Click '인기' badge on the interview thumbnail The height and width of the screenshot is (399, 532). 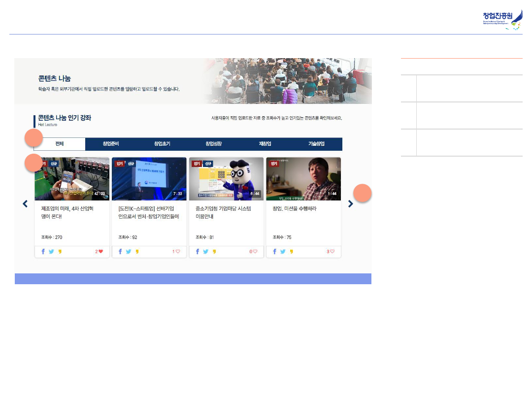coord(274,164)
